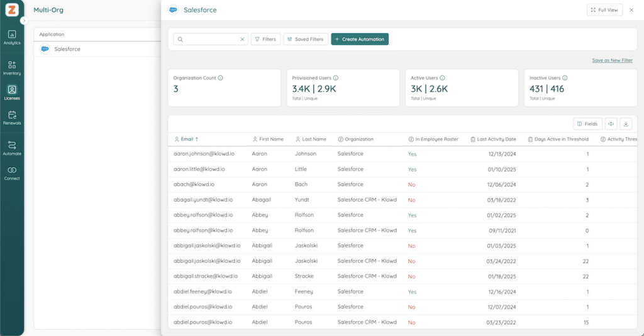Click Active Users value 3K | 2.6K
The width and height of the screenshot is (644, 336).
(429, 89)
